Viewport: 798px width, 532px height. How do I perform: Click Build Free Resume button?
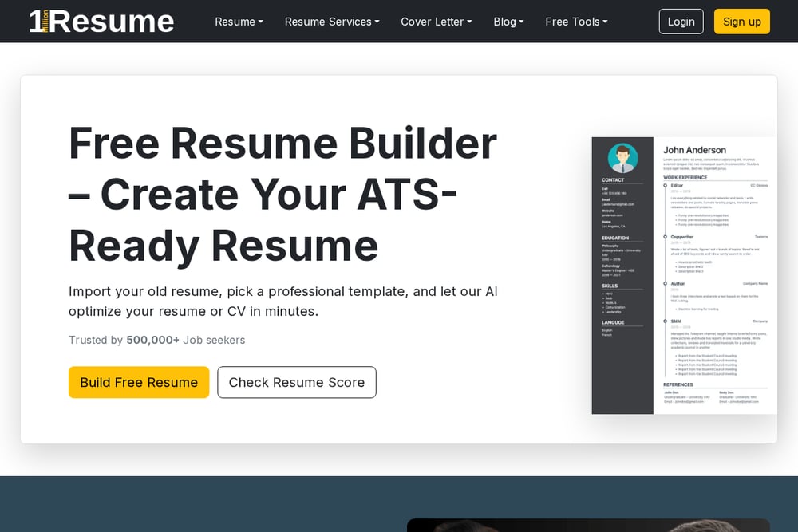[139, 382]
